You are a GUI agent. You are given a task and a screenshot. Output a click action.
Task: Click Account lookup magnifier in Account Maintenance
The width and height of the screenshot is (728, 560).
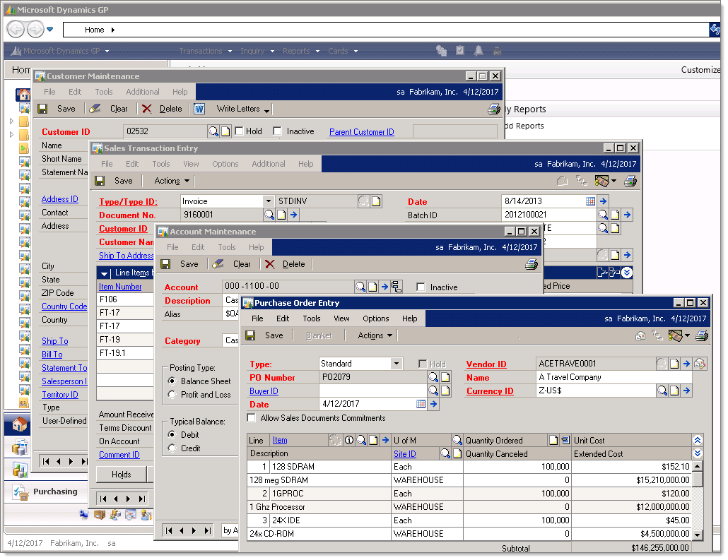click(360, 287)
